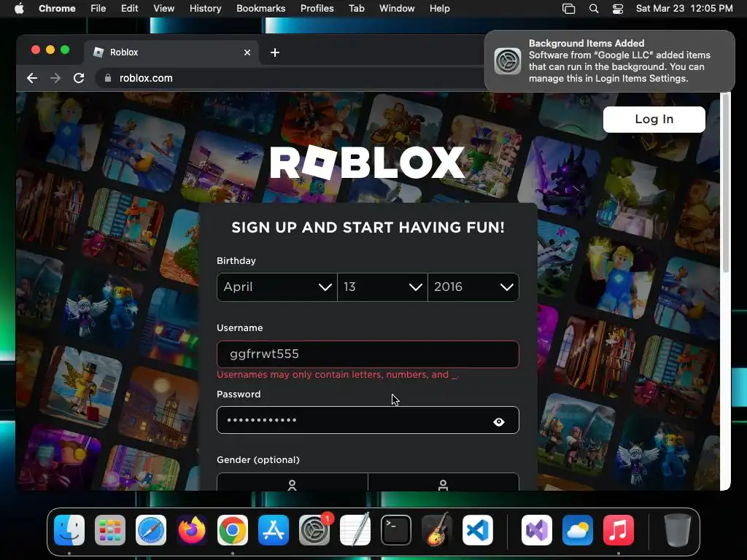747x560 pixels.
Task: Launch Terminal from the Dock
Action: click(x=396, y=530)
